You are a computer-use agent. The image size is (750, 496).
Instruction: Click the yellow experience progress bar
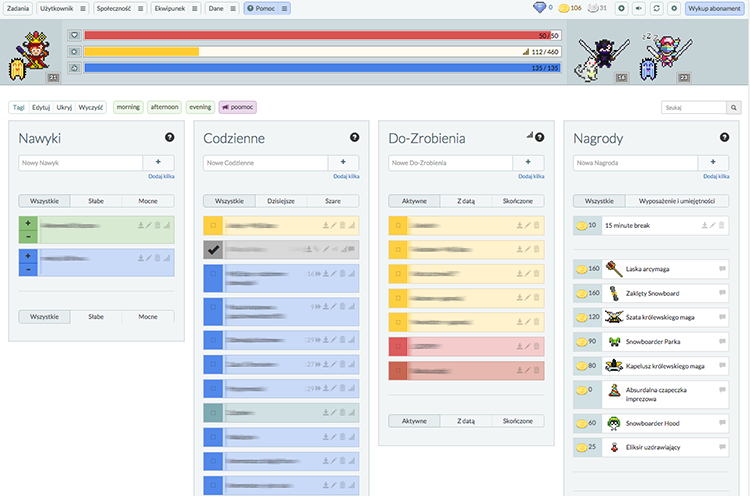322,52
